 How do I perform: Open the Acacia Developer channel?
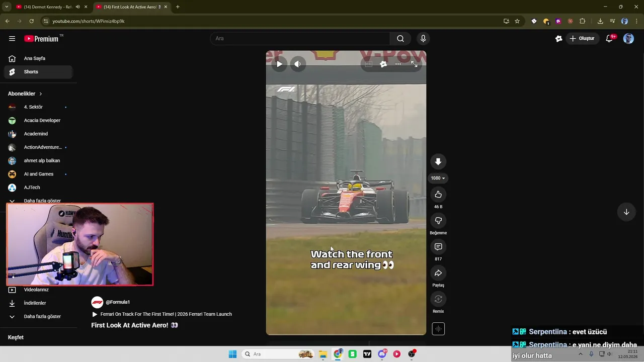click(38, 121)
